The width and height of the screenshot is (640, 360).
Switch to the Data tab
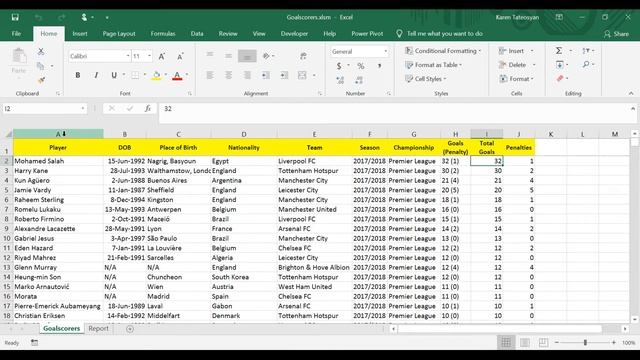197,33
